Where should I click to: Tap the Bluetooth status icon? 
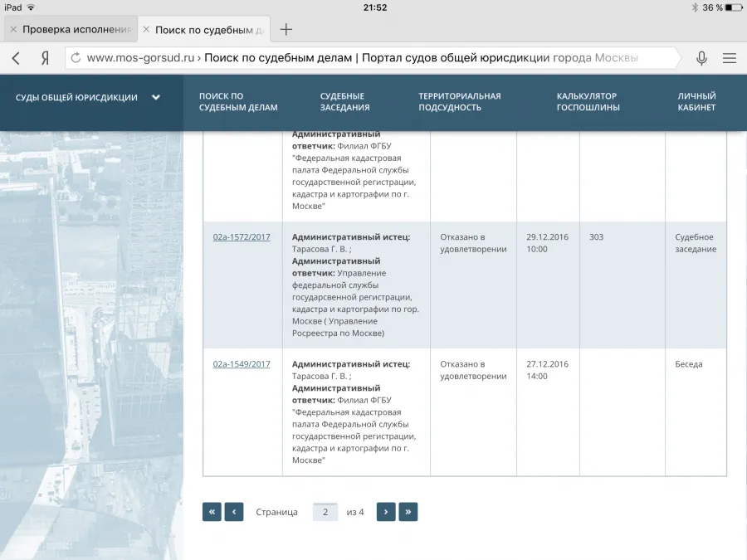pos(695,7)
